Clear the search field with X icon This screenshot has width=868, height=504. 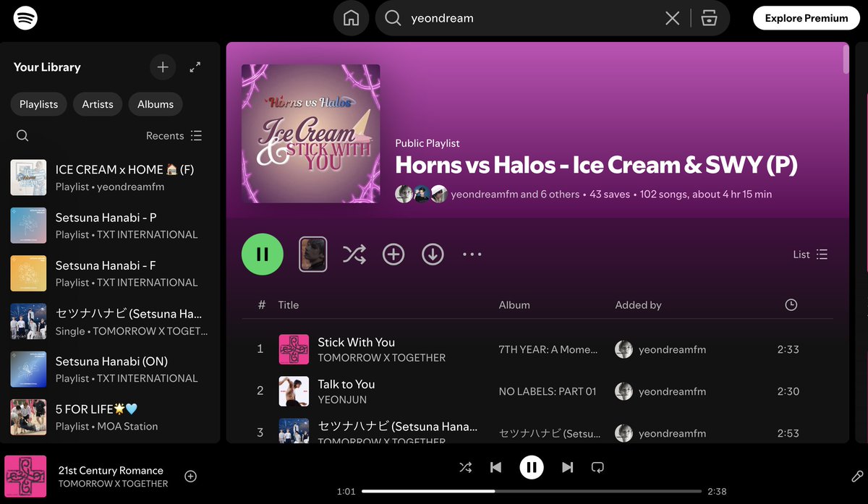point(673,18)
